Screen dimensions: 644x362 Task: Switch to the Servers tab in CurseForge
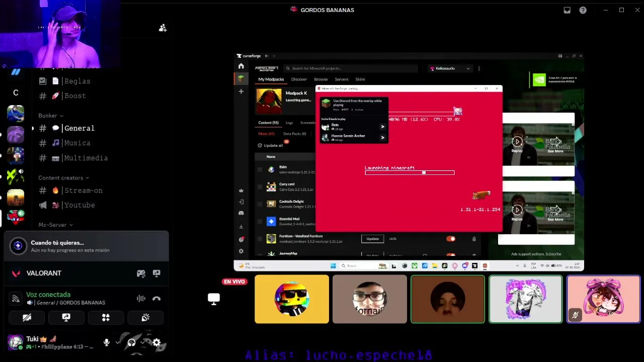(x=342, y=79)
